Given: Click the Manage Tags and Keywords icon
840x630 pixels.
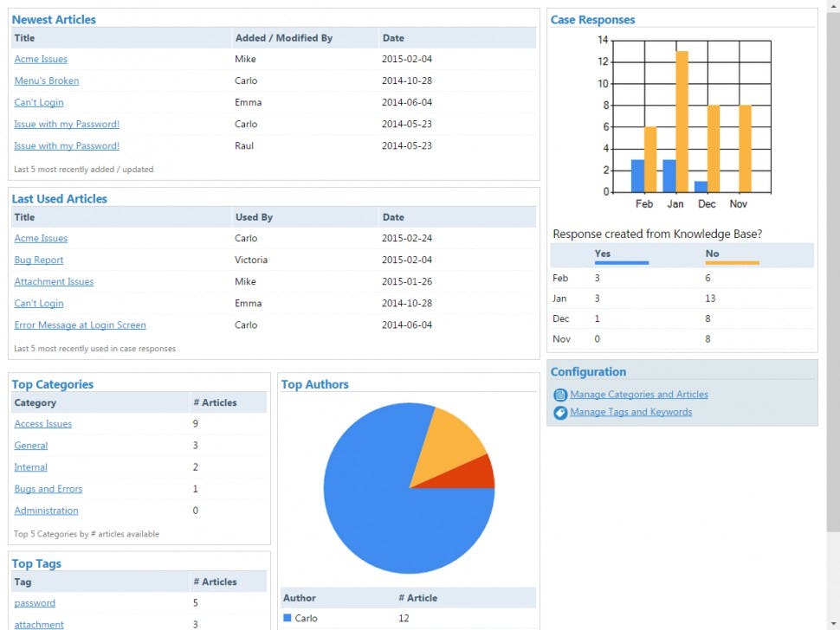Looking at the screenshot, I should coord(559,413).
